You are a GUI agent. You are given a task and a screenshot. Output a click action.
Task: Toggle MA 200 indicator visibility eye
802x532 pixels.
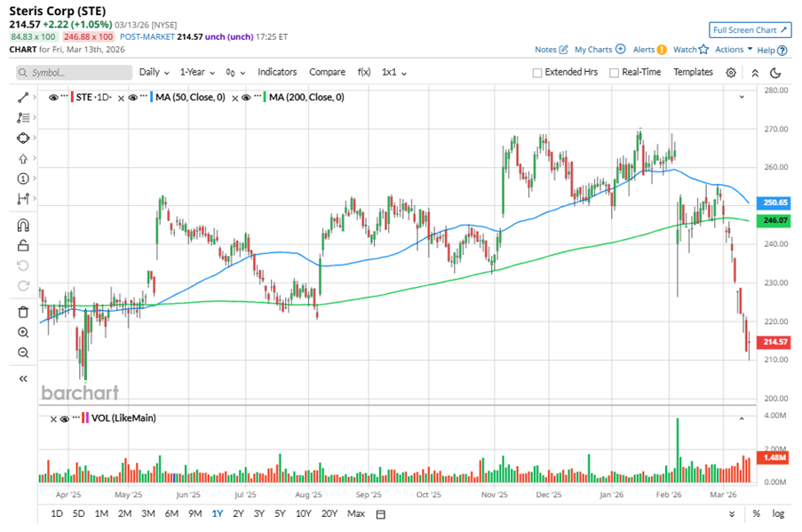[246, 97]
